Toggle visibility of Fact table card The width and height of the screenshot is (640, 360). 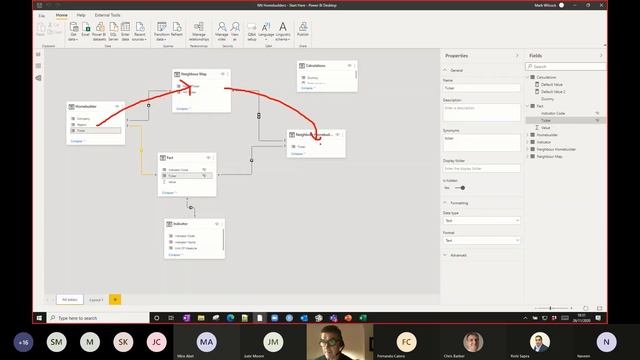coord(208,158)
